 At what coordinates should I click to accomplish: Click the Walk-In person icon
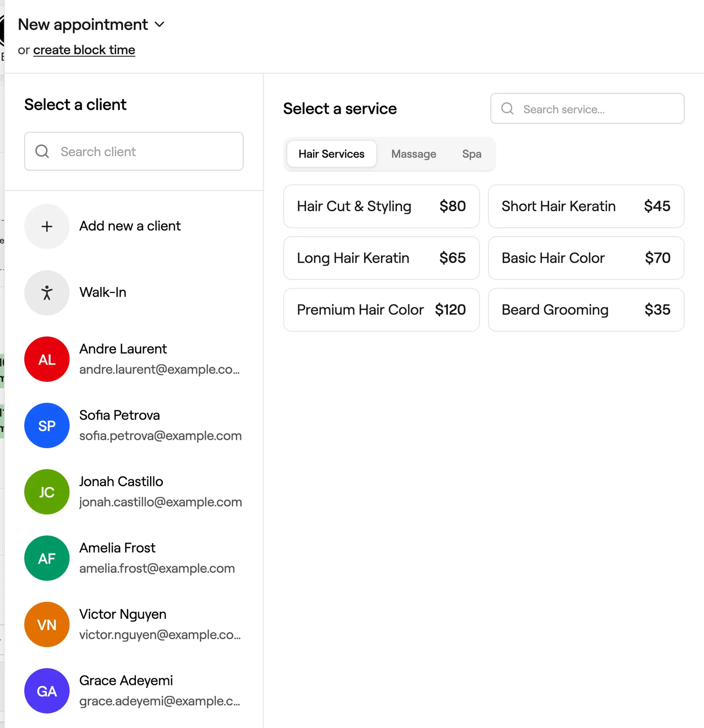[47, 293]
